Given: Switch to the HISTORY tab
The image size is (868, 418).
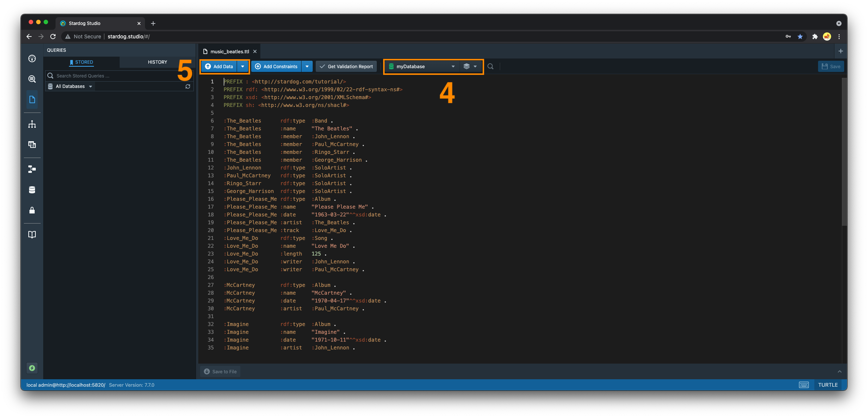Looking at the screenshot, I should coord(157,62).
